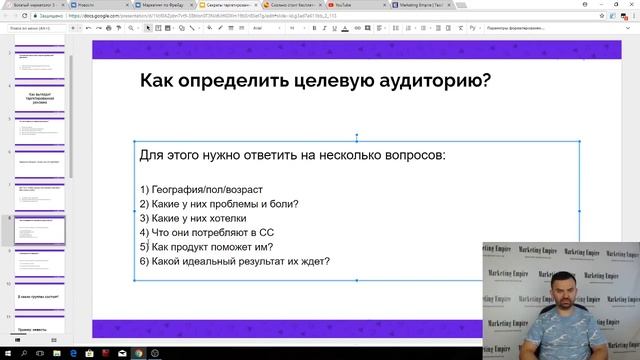
Task: Increase the text indent
Action: [448, 28]
